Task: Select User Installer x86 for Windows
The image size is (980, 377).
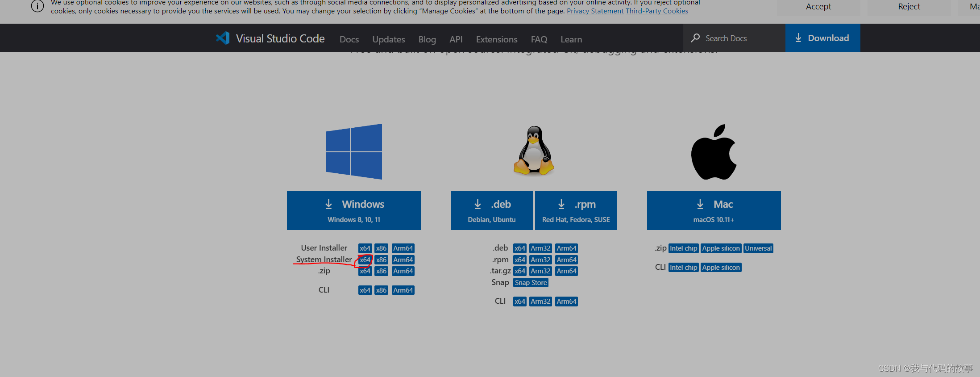Action: (381, 248)
